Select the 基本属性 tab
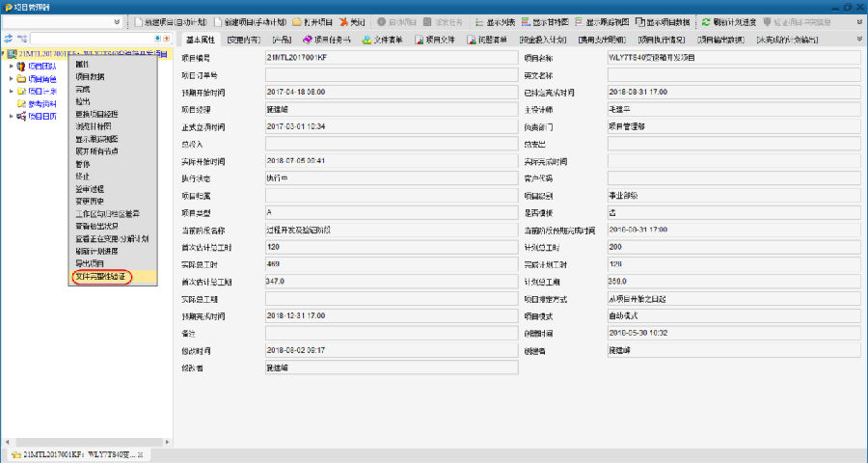 point(200,40)
